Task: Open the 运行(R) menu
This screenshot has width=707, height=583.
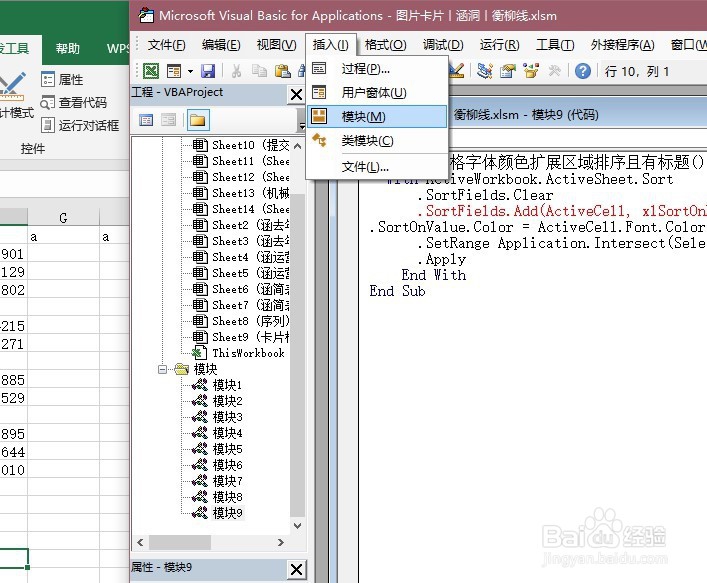Action: pos(500,45)
